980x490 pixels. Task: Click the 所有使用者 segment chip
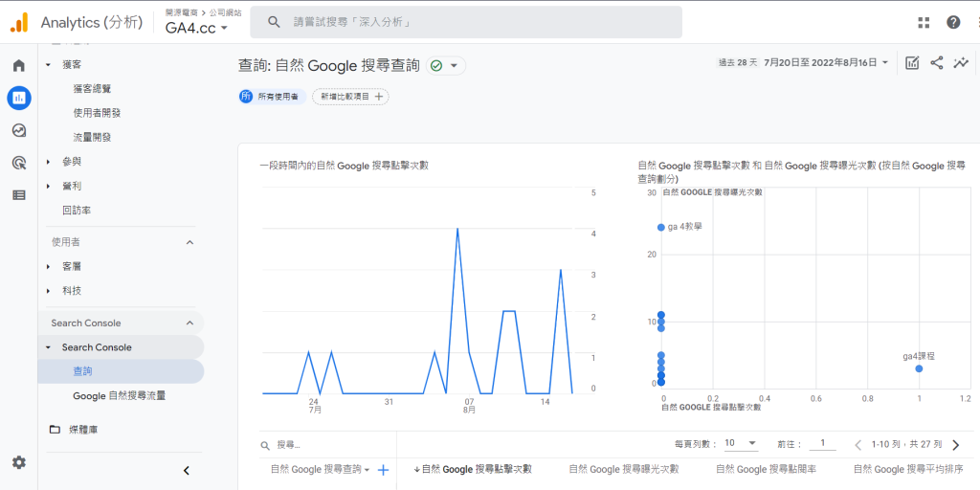pyautogui.click(x=273, y=97)
